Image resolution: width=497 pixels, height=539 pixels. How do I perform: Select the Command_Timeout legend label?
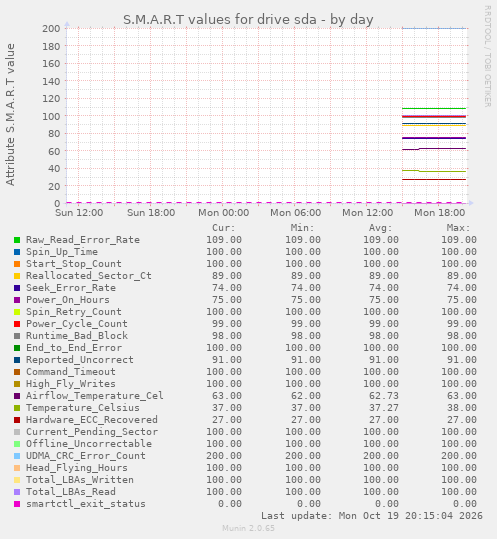pyautogui.click(x=71, y=372)
